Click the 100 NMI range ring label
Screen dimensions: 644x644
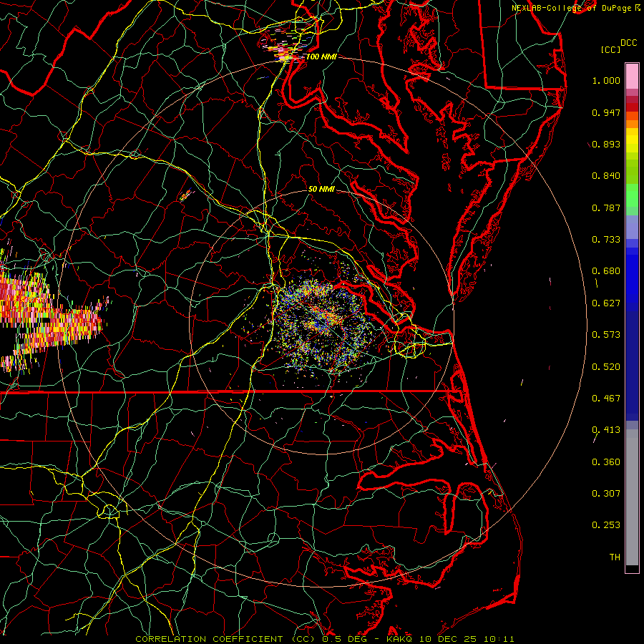tap(321, 57)
